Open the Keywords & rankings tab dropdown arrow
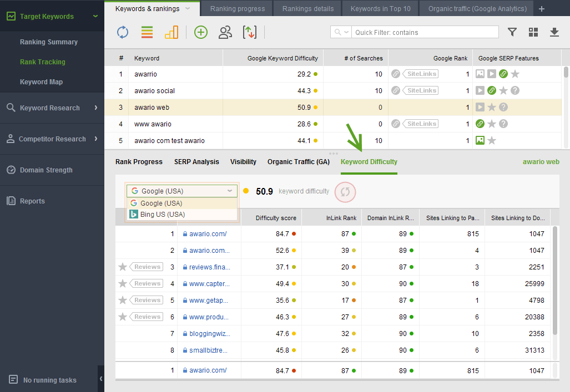This screenshot has width=570, height=392. pos(188,9)
